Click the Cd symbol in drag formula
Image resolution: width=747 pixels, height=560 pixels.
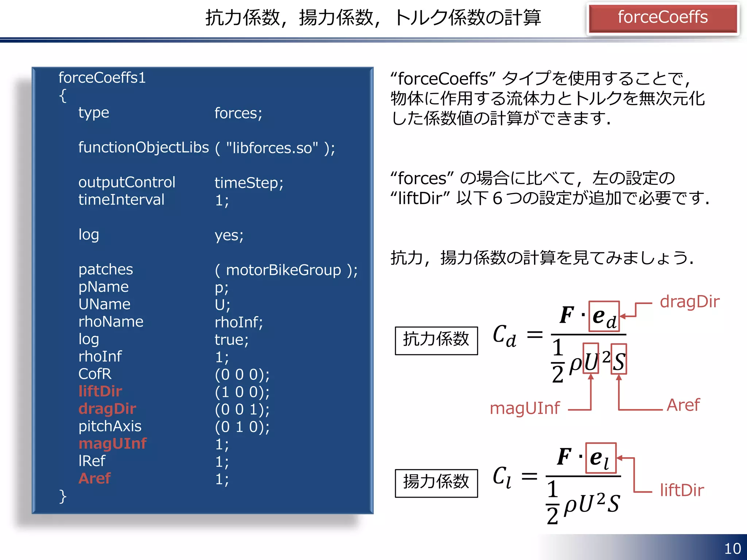pos(505,336)
